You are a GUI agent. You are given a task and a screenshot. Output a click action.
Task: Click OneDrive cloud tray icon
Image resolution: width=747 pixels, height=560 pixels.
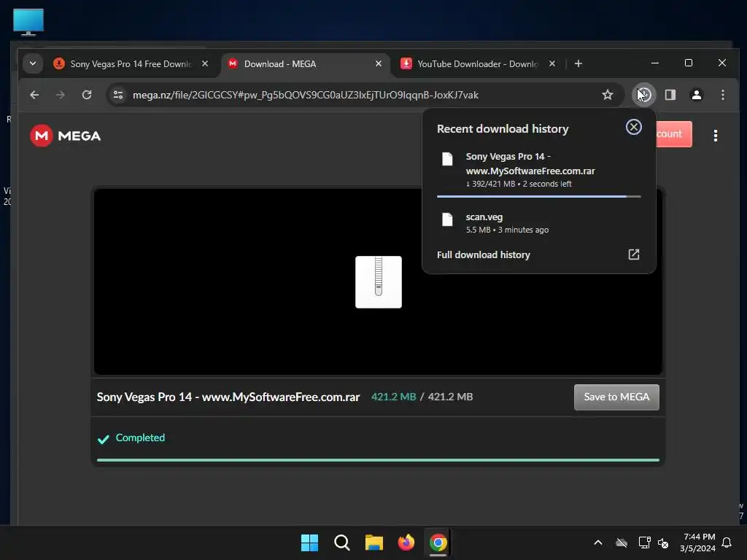click(622, 542)
